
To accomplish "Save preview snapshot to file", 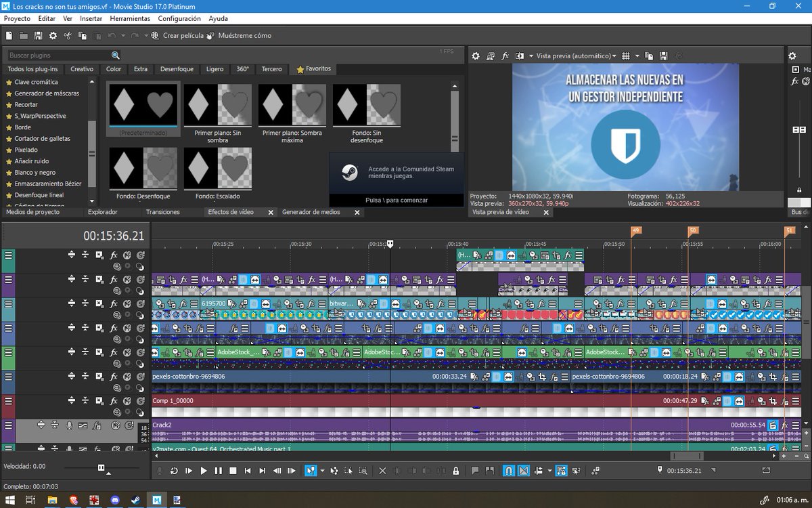I will point(663,56).
